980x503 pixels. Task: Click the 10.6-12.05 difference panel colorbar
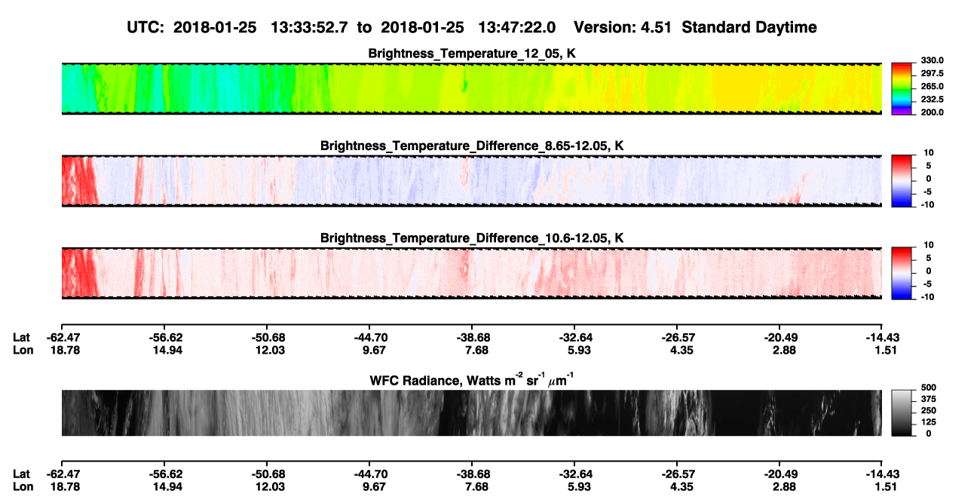click(901, 271)
